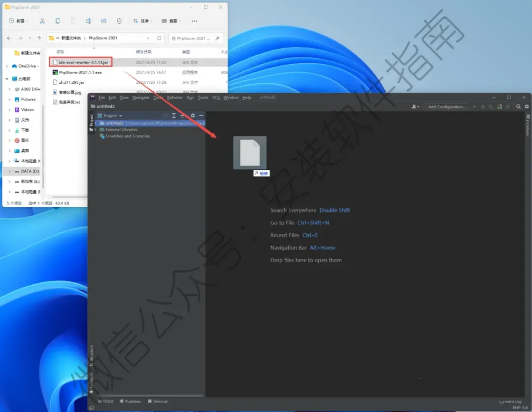This screenshot has height=412, width=532.
Task: Click Collapse All icon in Project panel header
Action: (x=182, y=116)
